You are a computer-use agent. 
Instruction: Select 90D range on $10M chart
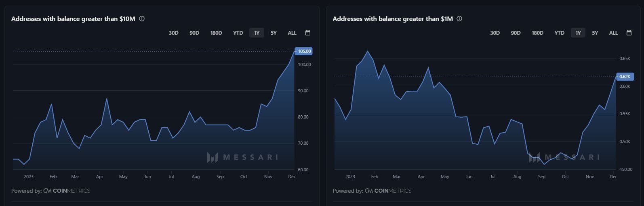point(194,33)
